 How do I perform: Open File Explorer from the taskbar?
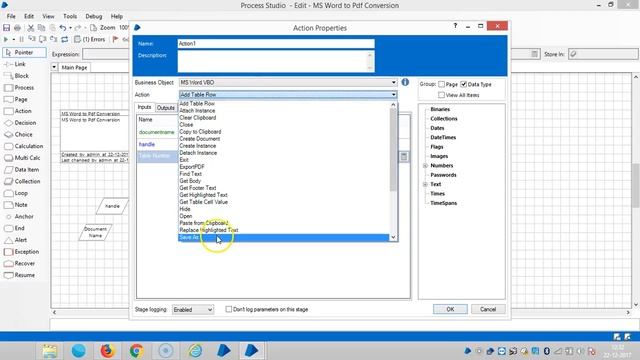tap(50, 351)
